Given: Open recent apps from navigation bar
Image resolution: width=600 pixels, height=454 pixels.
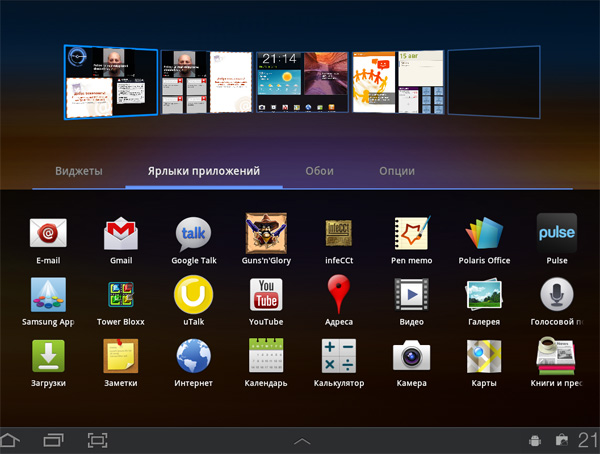Looking at the screenshot, I should pyautogui.click(x=53, y=439).
